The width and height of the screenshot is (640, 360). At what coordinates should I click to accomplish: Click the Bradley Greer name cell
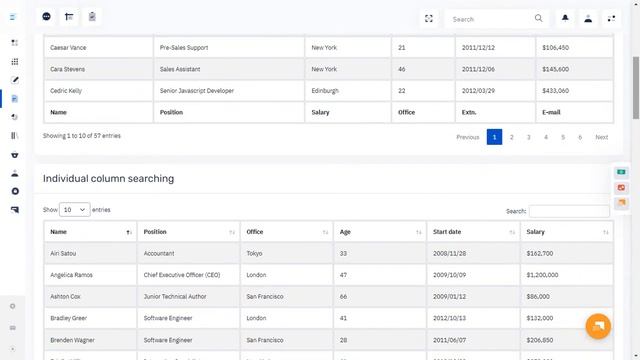[90, 318]
